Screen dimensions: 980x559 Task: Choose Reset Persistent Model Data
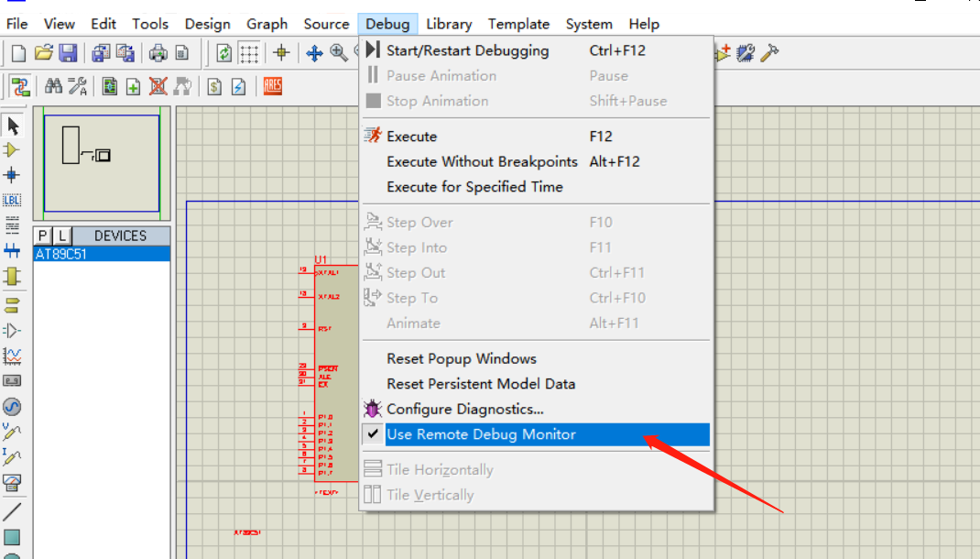coord(536,384)
